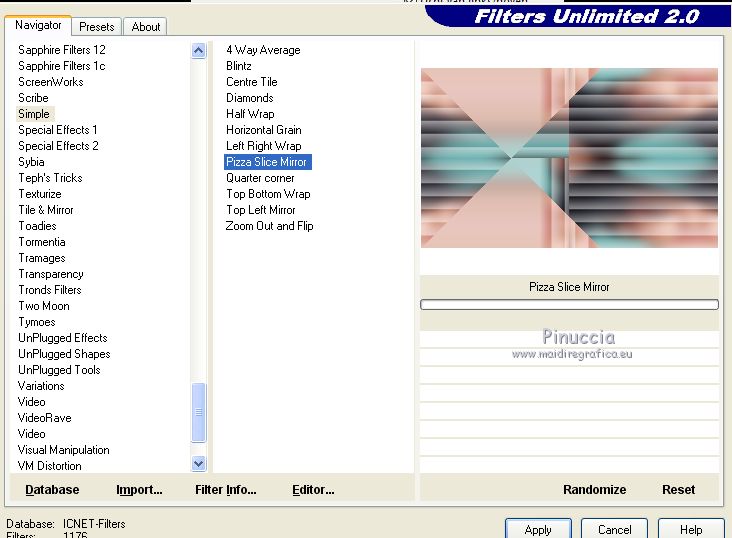Select Sapphire Filters 12 category
The height and width of the screenshot is (538, 732).
[62, 50]
